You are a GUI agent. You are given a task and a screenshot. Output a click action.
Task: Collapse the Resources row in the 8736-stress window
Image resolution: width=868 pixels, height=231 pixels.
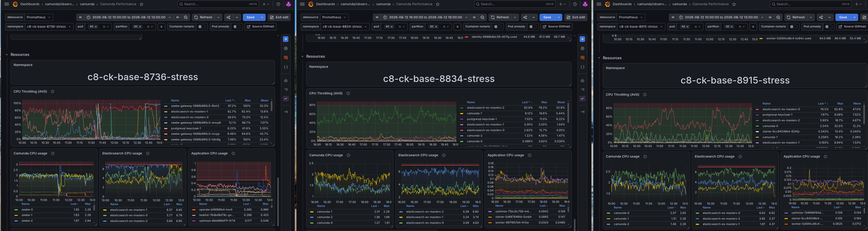pyautogui.click(x=7, y=55)
